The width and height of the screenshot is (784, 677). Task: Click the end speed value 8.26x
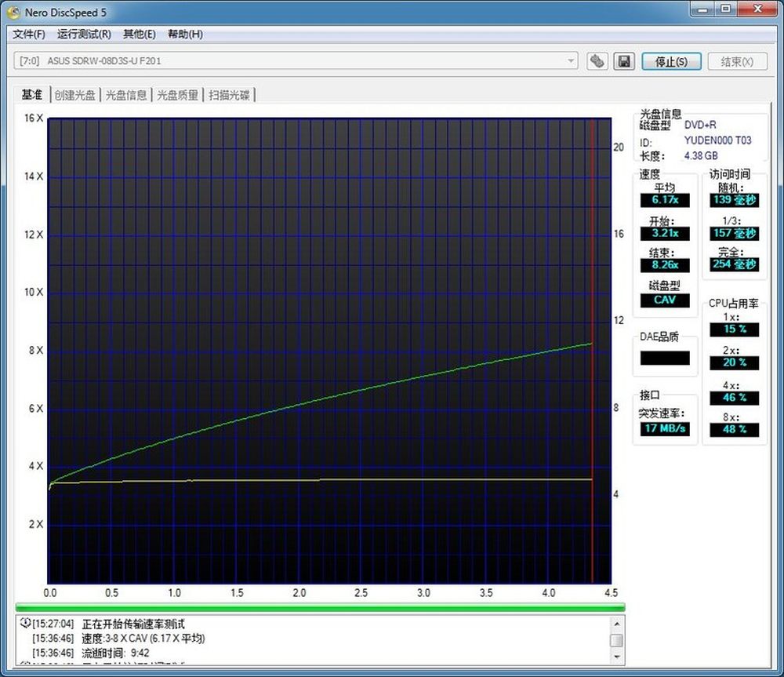(x=665, y=264)
